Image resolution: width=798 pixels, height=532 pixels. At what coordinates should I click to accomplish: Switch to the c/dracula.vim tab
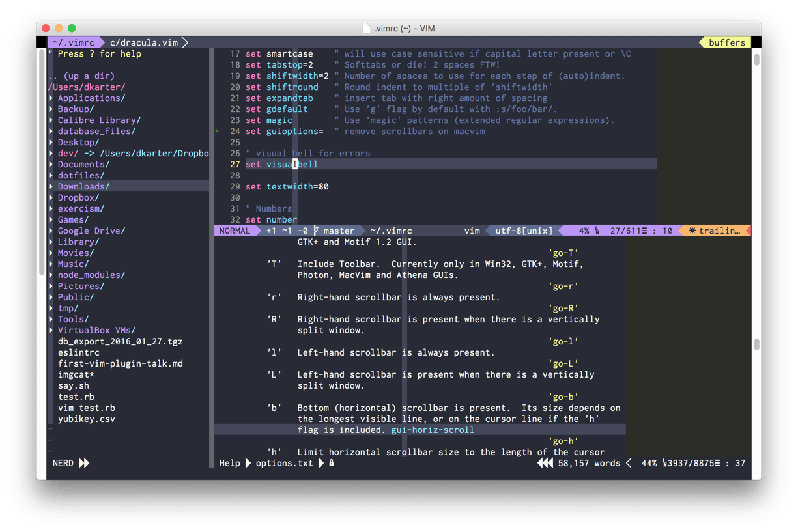point(144,42)
